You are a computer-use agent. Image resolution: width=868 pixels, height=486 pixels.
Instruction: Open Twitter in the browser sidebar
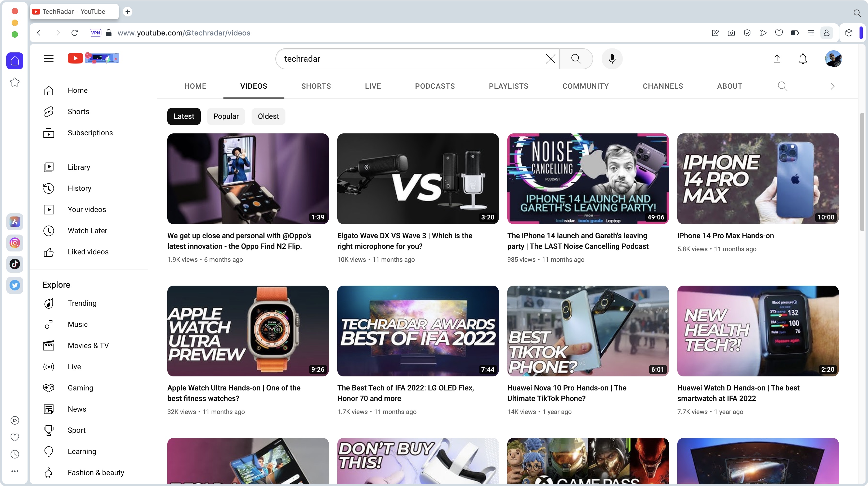(x=15, y=285)
